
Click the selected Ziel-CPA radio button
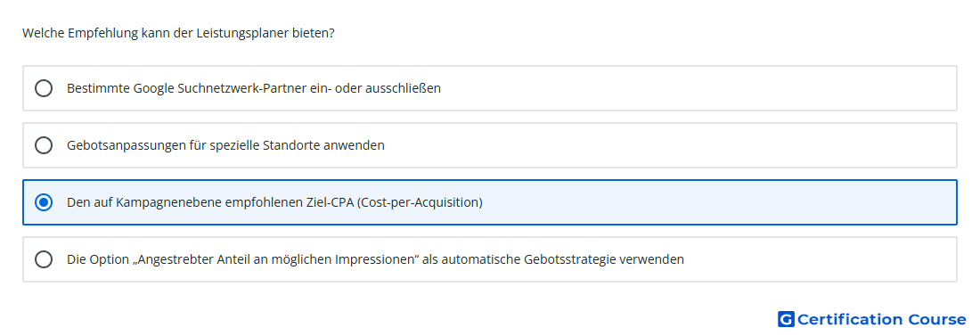(x=44, y=202)
